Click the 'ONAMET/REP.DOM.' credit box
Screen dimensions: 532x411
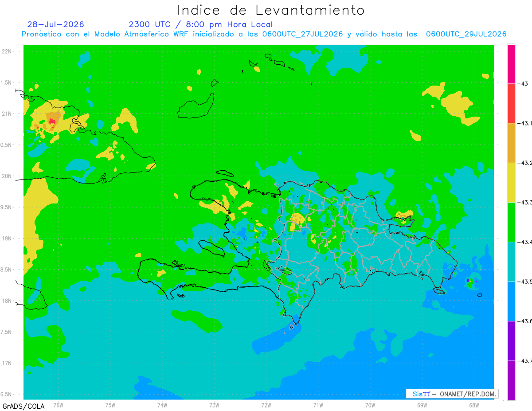pos(452,394)
